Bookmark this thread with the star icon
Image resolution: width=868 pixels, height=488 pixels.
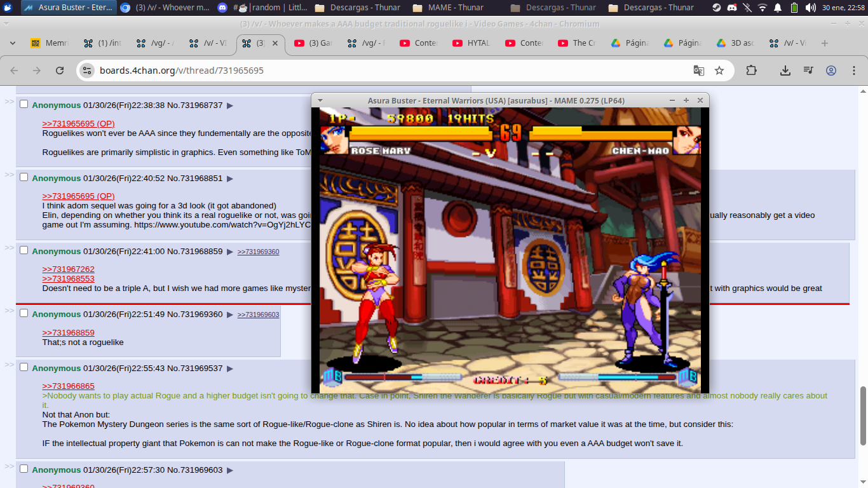(x=719, y=71)
